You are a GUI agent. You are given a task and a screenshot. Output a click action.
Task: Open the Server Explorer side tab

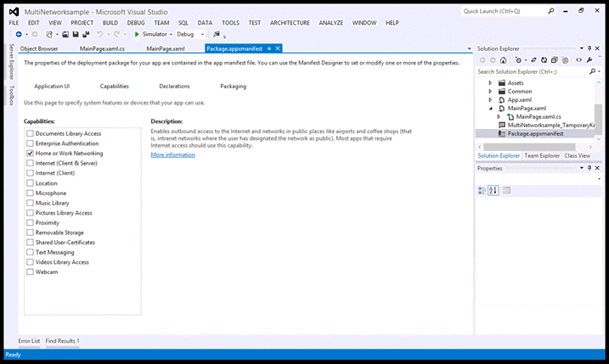click(x=12, y=61)
